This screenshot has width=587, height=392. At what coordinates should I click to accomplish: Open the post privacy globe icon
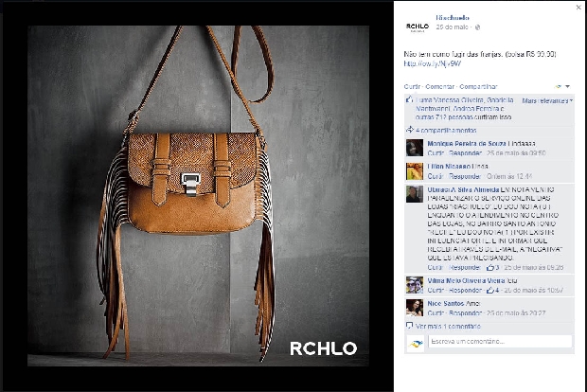click(477, 27)
